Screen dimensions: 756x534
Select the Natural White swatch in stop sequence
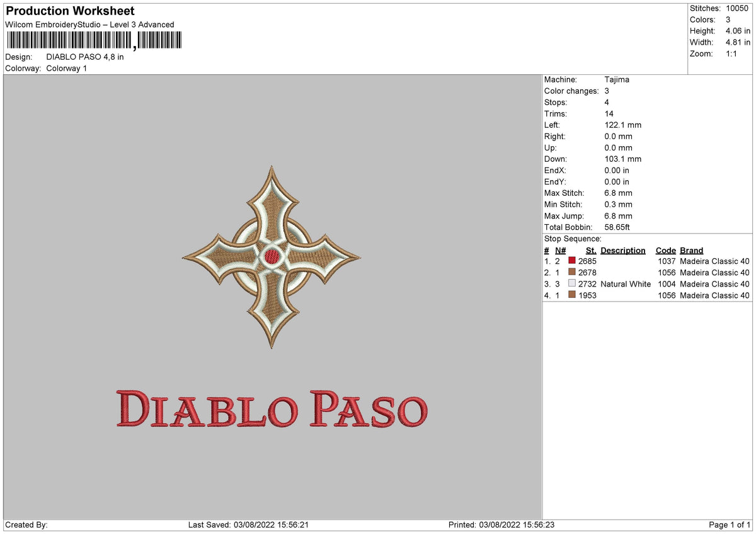[x=571, y=284]
